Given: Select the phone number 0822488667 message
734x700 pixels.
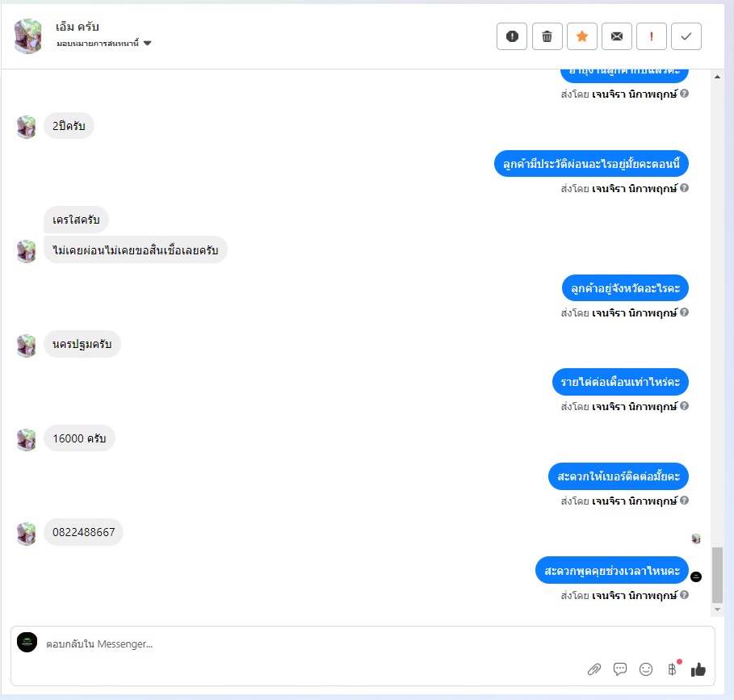Looking at the screenshot, I should 83,532.
